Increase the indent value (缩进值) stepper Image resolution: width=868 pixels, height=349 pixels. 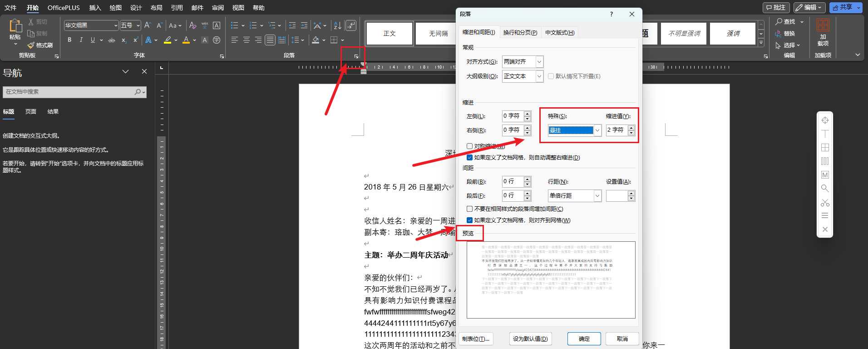[x=631, y=128]
